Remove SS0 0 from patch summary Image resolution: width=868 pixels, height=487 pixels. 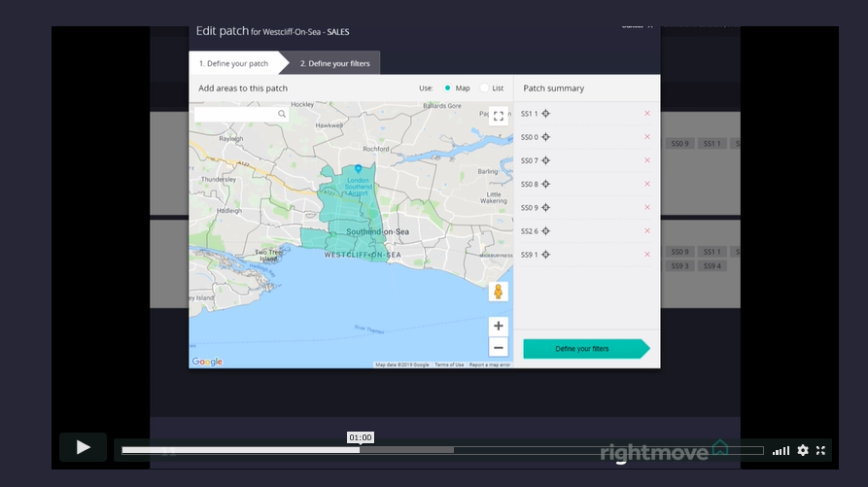[x=647, y=137]
